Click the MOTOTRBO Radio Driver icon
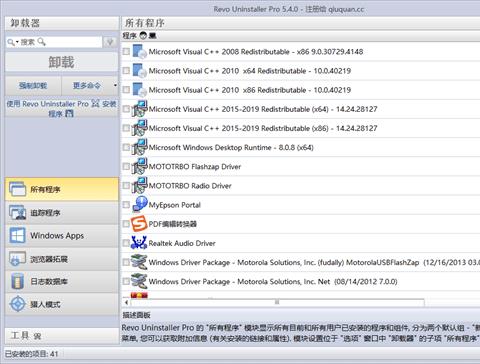Image resolution: width=480 pixels, height=364 pixels. [x=139, y=186]
